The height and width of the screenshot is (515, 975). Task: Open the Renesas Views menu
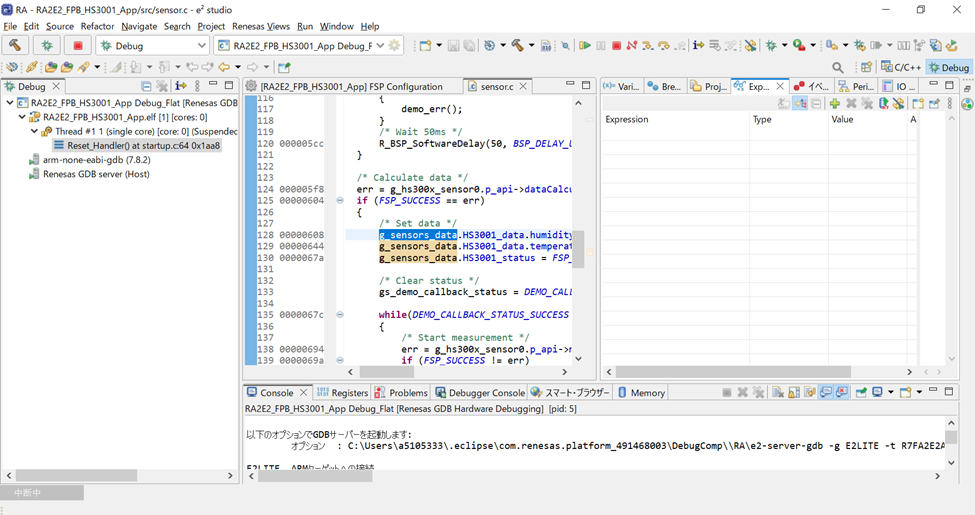(260, 26)
